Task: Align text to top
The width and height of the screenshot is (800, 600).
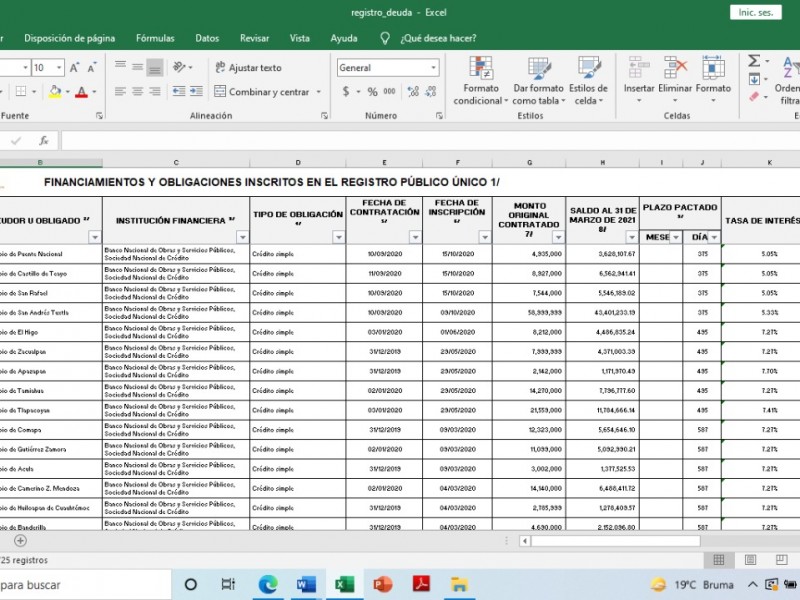Action: 120,67
